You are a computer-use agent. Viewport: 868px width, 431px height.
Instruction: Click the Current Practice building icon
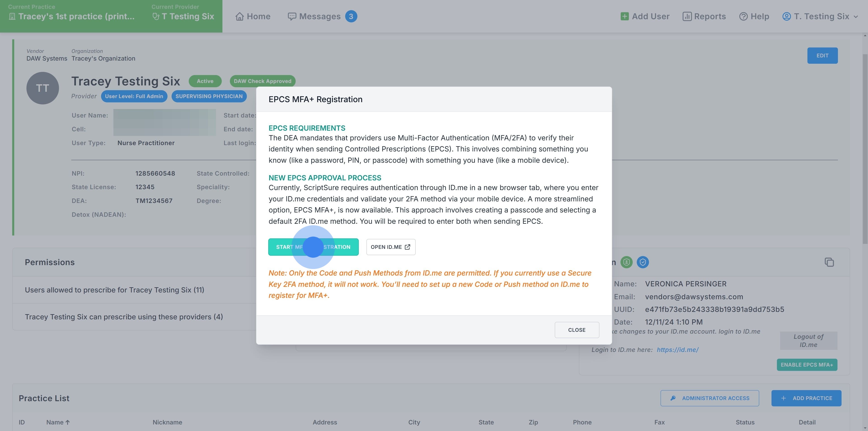click(12, 16)
